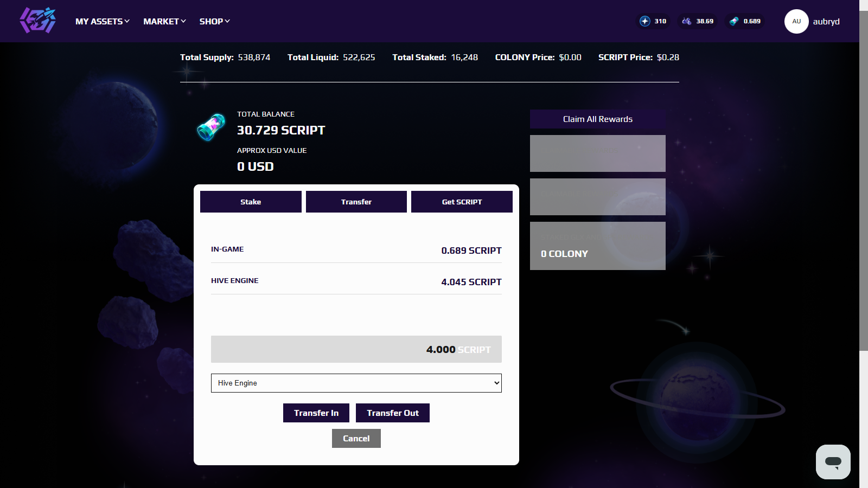Viewport: 868px width, 488px height.
Task: Expand the MY ASSETS menu
Action: tap(103, 21)
